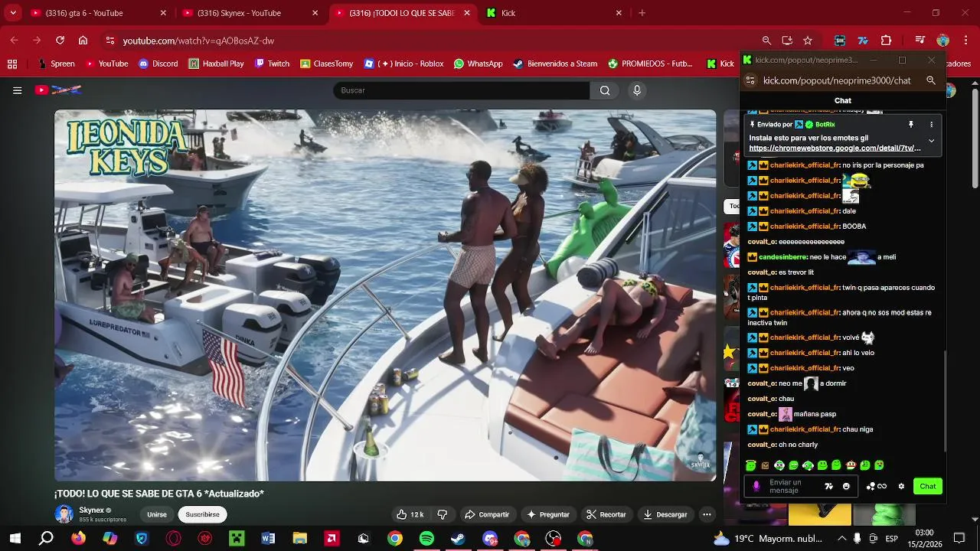Open Twitch bookmark
The width and height of the screenshot is (980, 551).
tap(272, 64)
